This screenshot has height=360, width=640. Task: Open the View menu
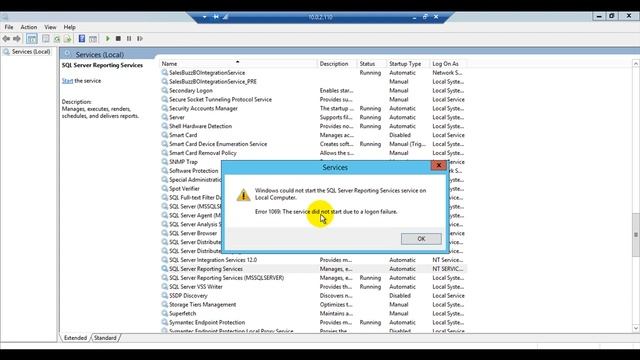pos(50,27)
